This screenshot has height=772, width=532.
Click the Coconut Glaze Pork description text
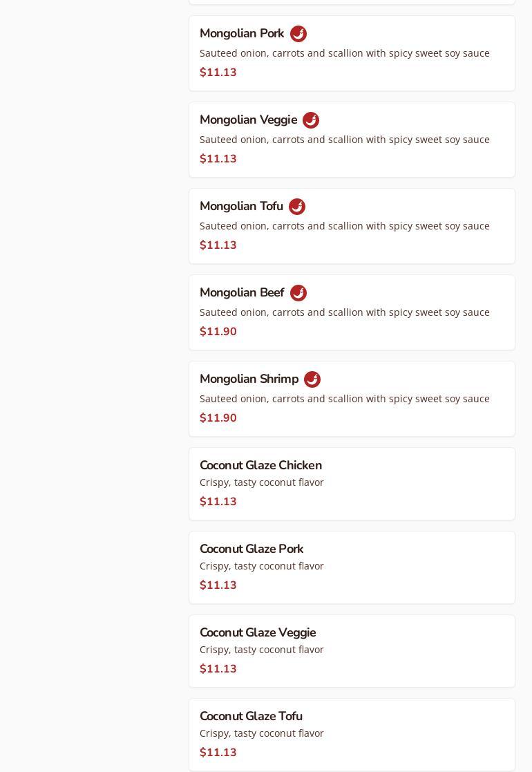[x=261, y=566]
